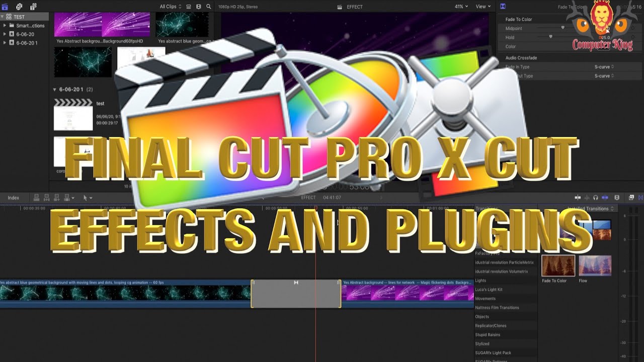Select the test project thumbnail
Screen dimensions: 644x362
73,115
